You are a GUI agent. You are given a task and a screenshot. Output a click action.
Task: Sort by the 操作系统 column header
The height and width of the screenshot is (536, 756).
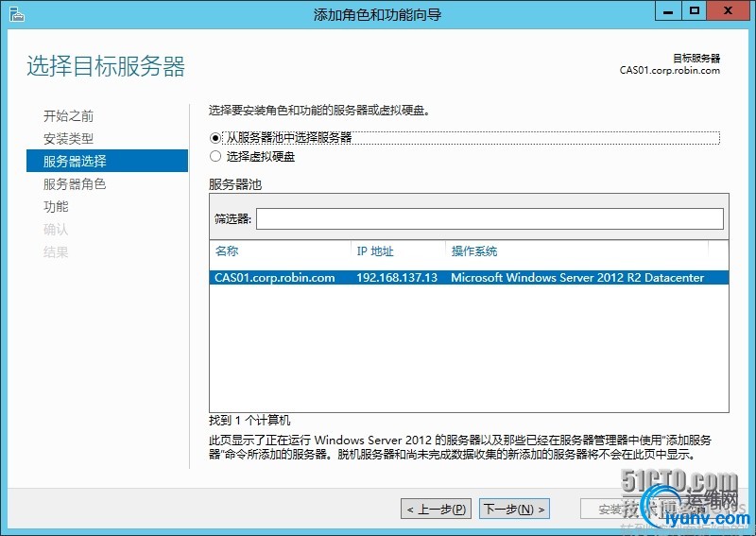coord(474,251)
